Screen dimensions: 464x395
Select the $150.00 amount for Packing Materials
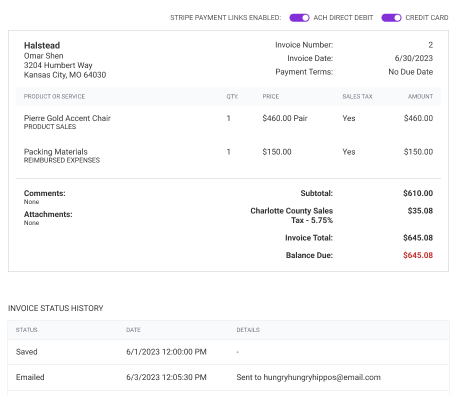(418, 152)
